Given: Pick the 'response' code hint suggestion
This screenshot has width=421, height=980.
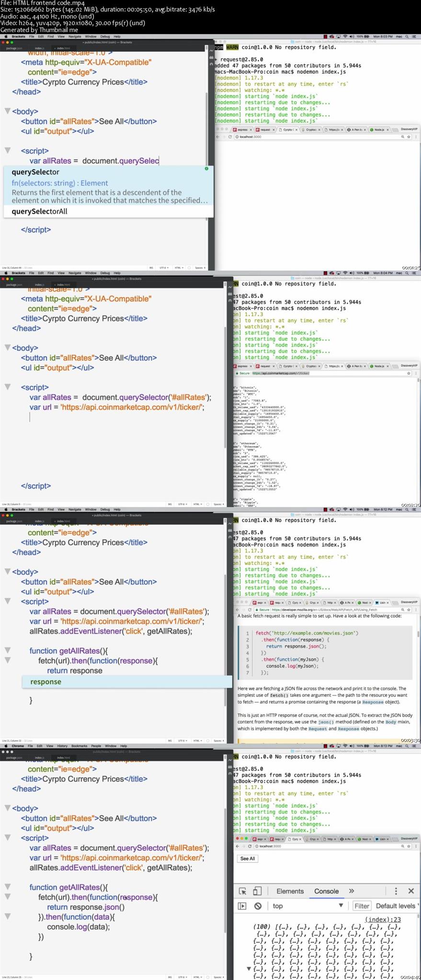Looking at the screenshot, I should pyautogui.click(x=127, y=682).
